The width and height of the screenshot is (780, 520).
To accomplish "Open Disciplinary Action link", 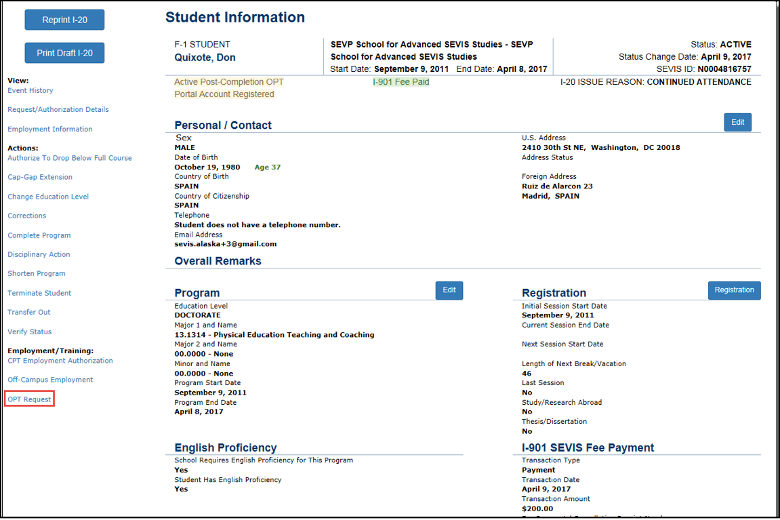I will (39, 254).
